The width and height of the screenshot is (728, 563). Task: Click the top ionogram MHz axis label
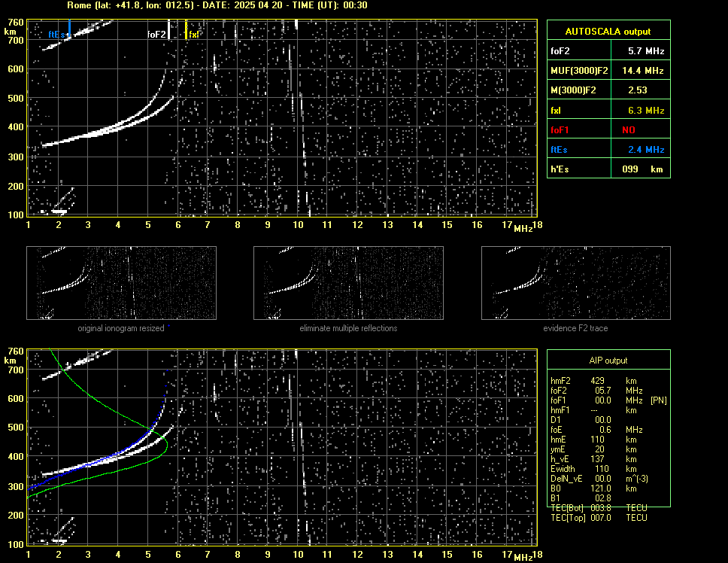point(523,229)
